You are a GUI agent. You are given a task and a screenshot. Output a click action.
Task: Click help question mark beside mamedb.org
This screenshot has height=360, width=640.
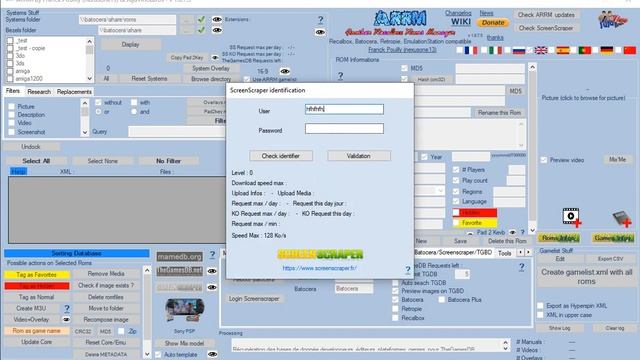(212, 255)
